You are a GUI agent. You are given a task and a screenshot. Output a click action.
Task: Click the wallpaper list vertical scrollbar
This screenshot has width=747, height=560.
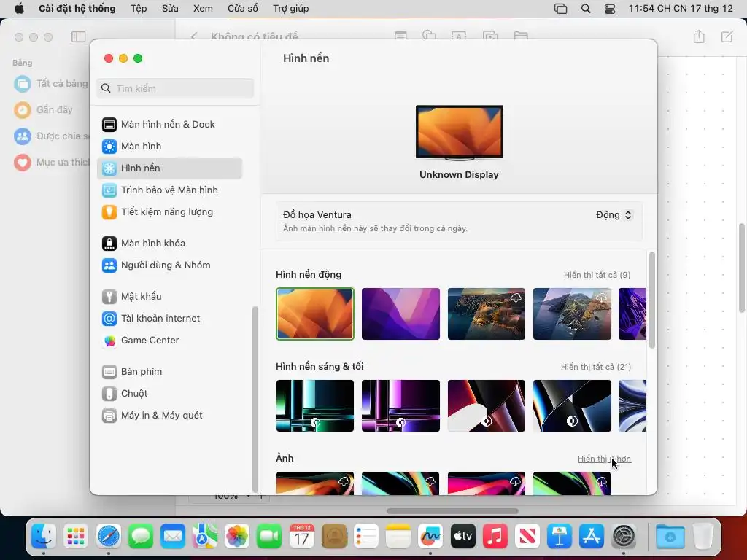click(x=651, y=300)
